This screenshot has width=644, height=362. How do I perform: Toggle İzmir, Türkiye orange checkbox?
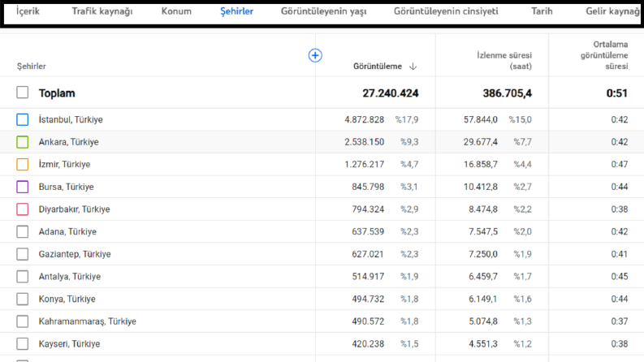click(x=23, y=164)
